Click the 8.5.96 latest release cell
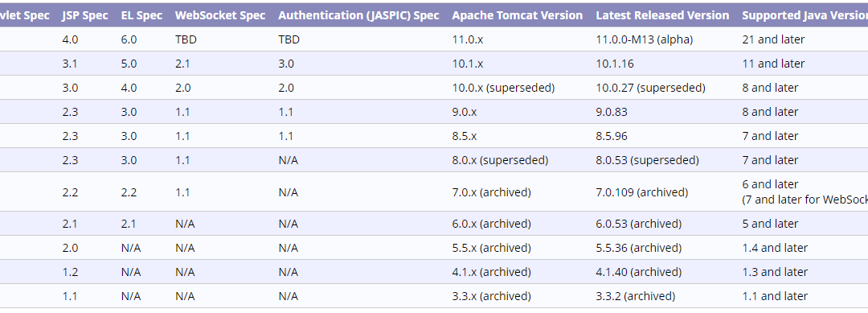Viewport: 868px width, 313px height. (612, 136)
